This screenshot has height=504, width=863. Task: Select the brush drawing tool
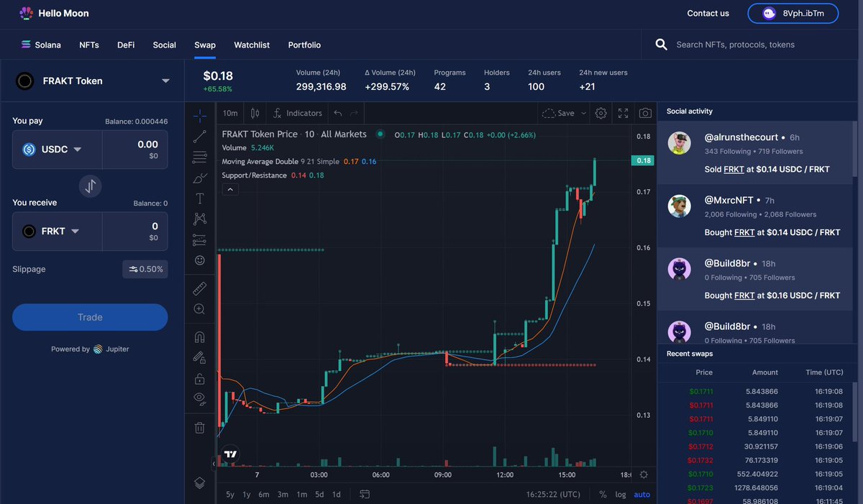coord(200,178)
